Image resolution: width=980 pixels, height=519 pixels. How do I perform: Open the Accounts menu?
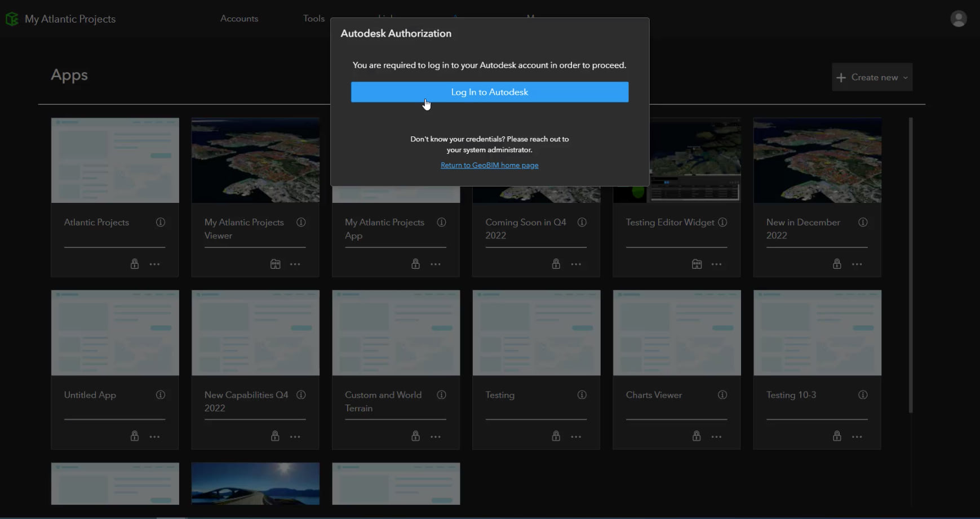pyautogui.click(x=239, y=19)
